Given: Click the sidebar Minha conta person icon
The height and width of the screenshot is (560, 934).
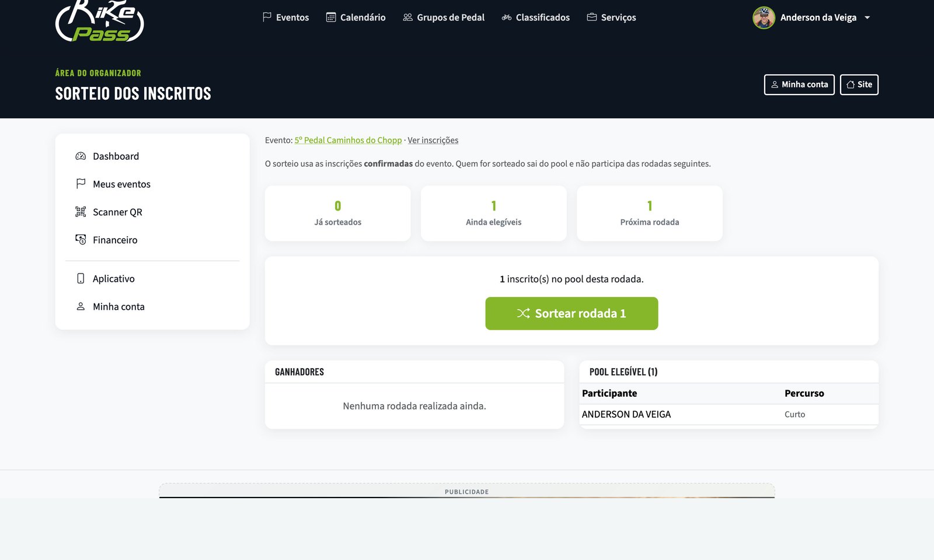Looking at the screenshot, I should 81,306.
